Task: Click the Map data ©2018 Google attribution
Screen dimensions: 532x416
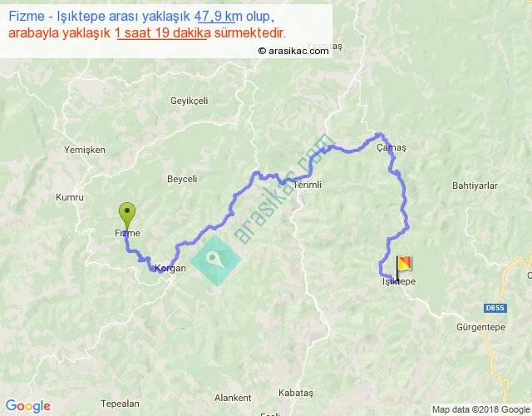Action: [x=480, y=409]
